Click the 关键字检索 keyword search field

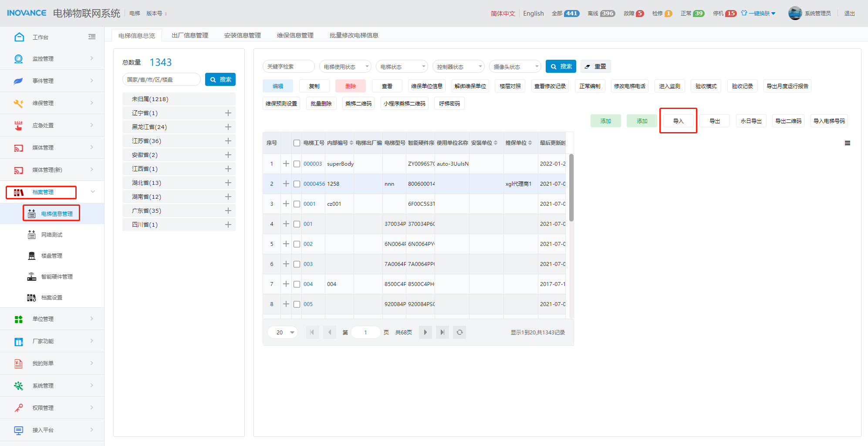point(288,67)
